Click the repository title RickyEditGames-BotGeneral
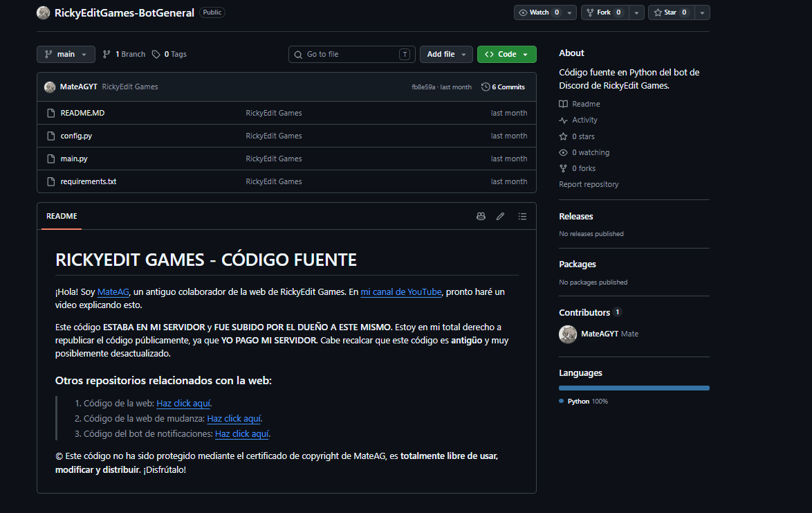Viewport: 812px width, 513px height. 124,13
